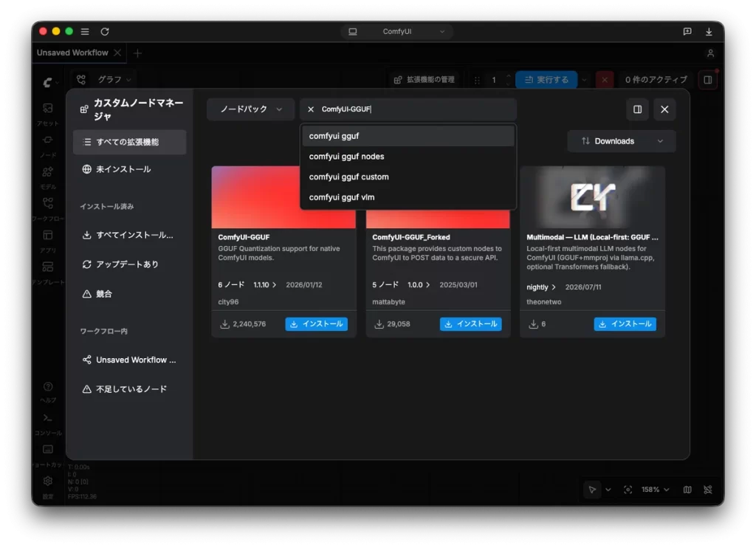Increase the batch count stepper
The width and height of the screenshot is (756, 548).
point(508,76)
